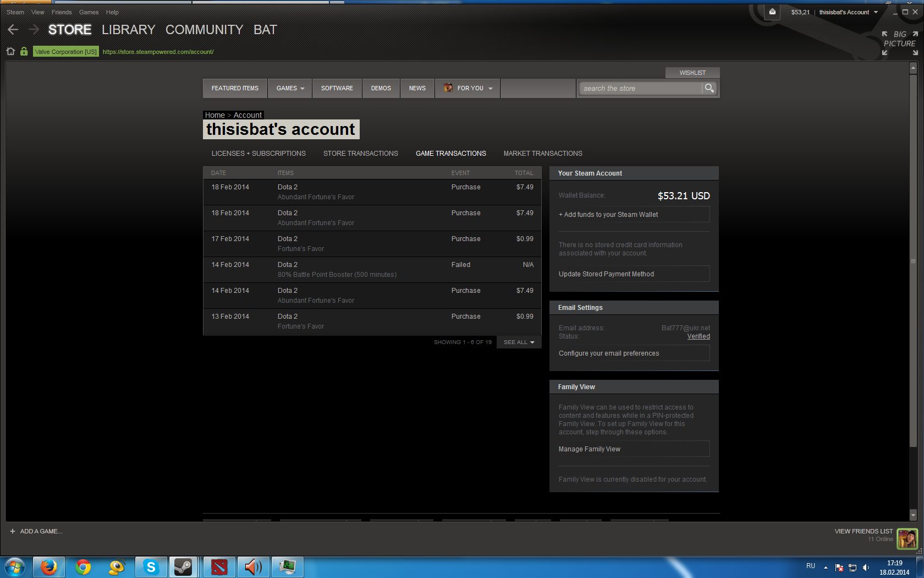The width and height of the screenshot is (924, 578).
Task: Click the Verified email status link
Action: pyautogui.click(x=698, y=336)
